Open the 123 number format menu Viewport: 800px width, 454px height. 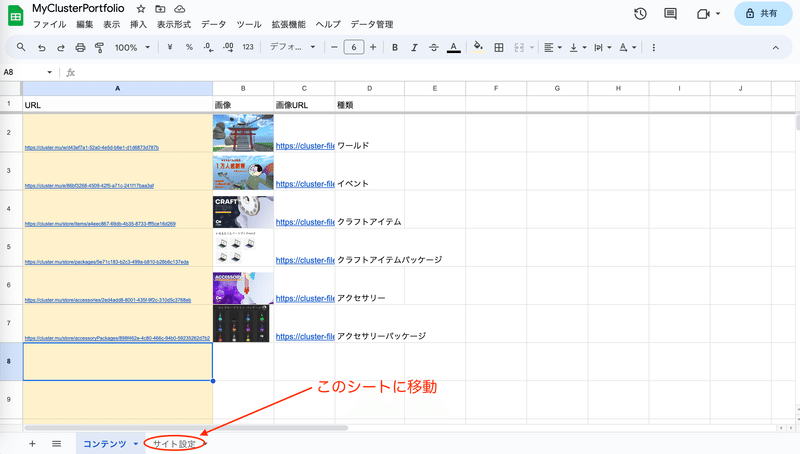tap(248, 47)
